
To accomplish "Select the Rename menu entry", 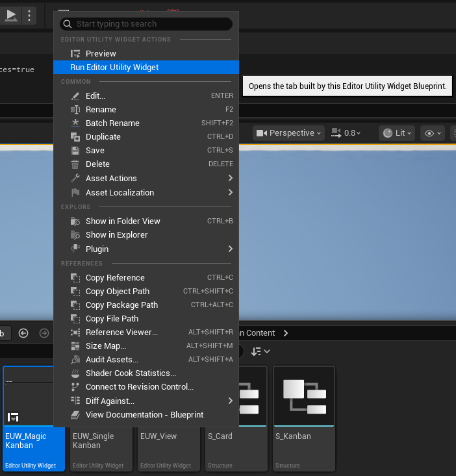I will (x=146, y=109).
